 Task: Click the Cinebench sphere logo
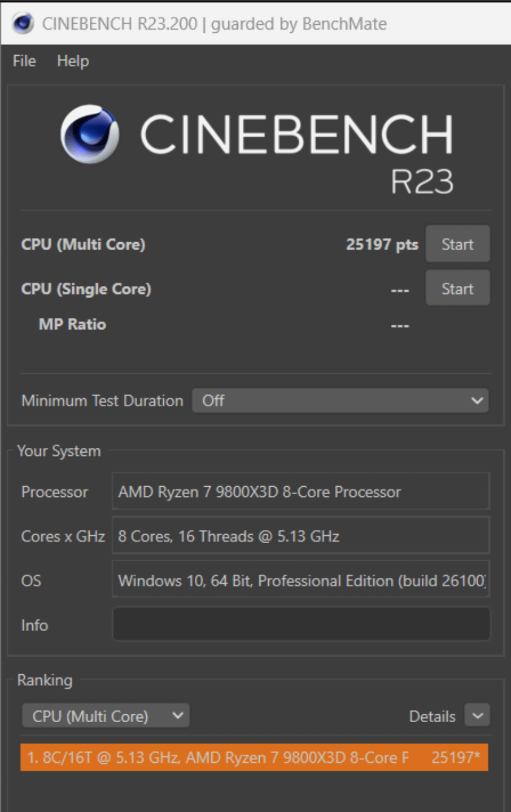click(x=90, y=134)
